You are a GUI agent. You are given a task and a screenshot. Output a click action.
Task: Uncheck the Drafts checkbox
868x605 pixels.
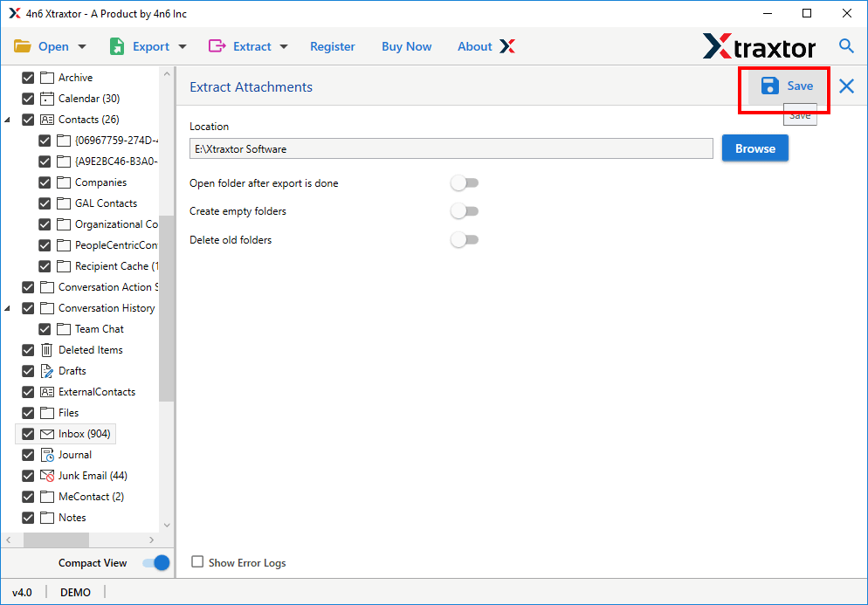click(x=28, y=371)
